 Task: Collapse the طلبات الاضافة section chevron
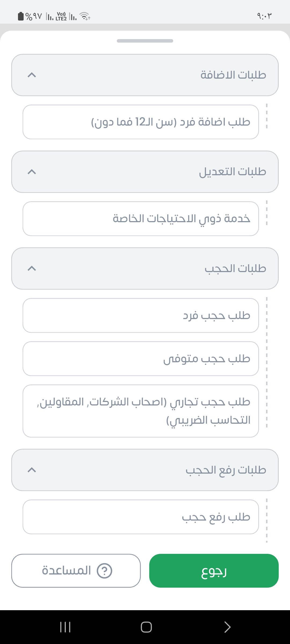point(32,75)
